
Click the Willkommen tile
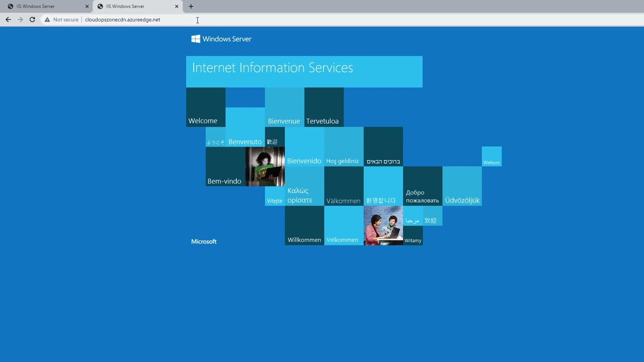tap(304, 226)
